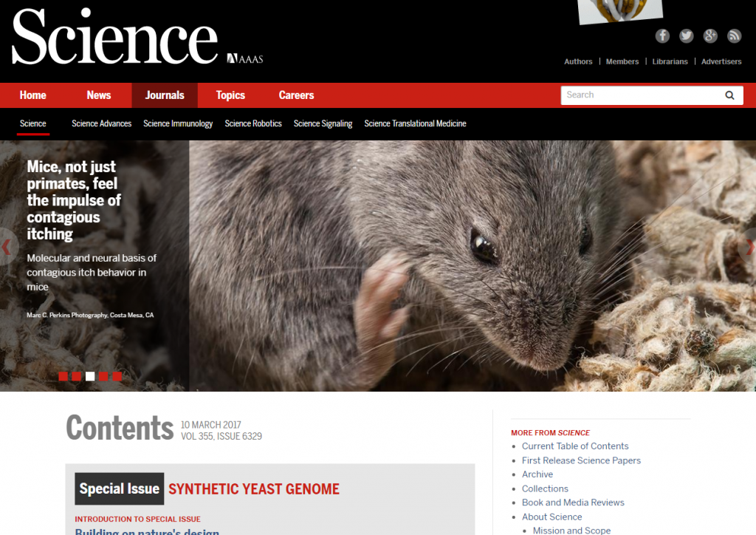The width and height of the screenshot is (756, 535).
Task: Open Current Table of Contents link
Action: pos(575,446)
